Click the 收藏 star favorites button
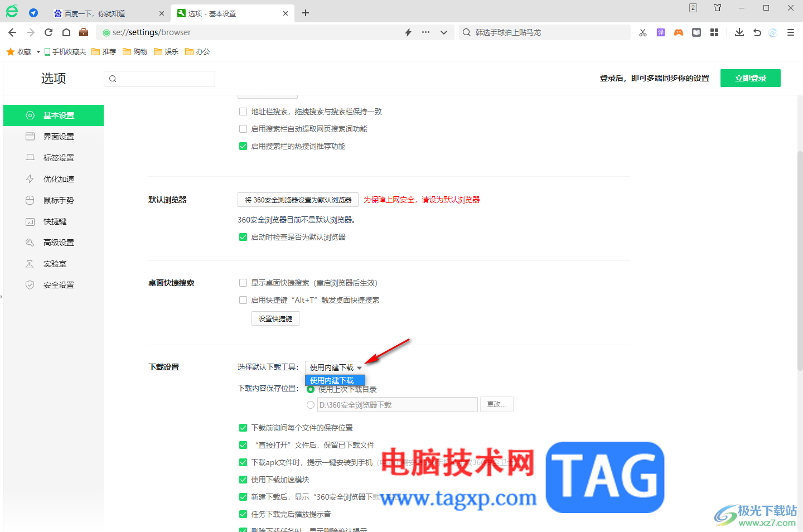 pyautogui.click(x=19, y=52)
